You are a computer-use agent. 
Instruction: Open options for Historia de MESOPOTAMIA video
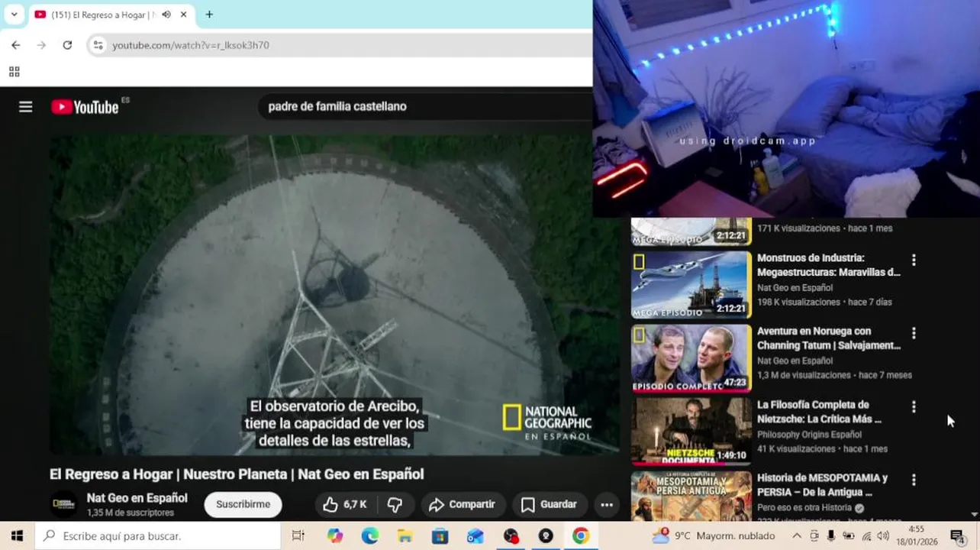[x=914, y=480]
